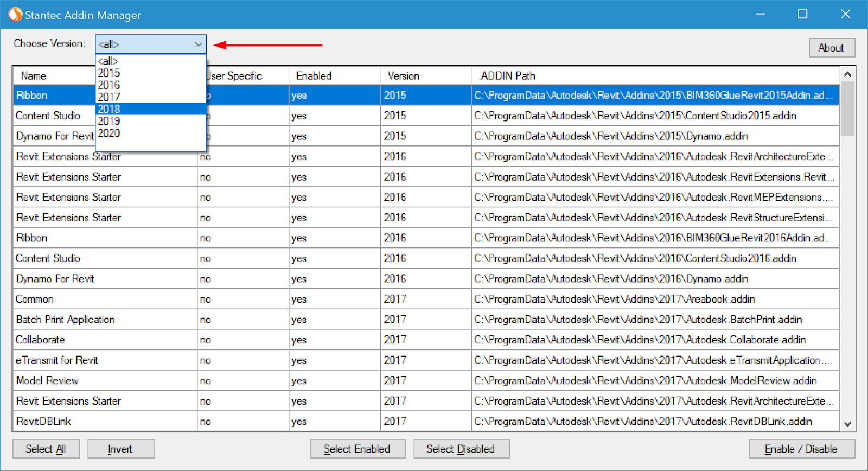The height and width of the screenshot is (471, 868).
Task: Sort by the Name column header
Action: click(x=54, y=76)
